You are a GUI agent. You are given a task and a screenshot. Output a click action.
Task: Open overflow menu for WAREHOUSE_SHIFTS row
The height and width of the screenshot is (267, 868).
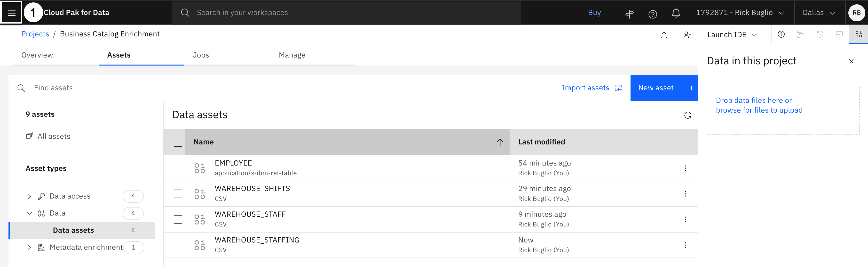click(x=685, y=194)
